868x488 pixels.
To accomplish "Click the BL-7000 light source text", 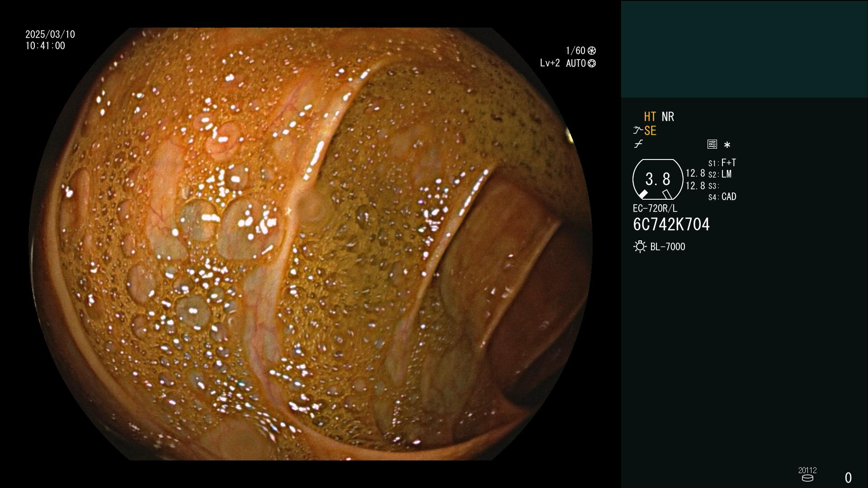I will (668, 247).
